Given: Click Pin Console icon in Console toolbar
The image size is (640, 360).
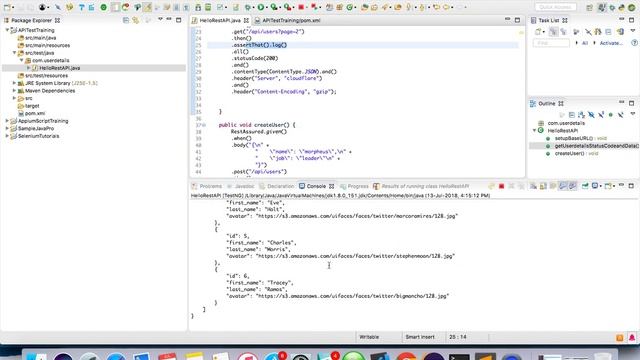Looking at the screenshot, I should [585, 186].
